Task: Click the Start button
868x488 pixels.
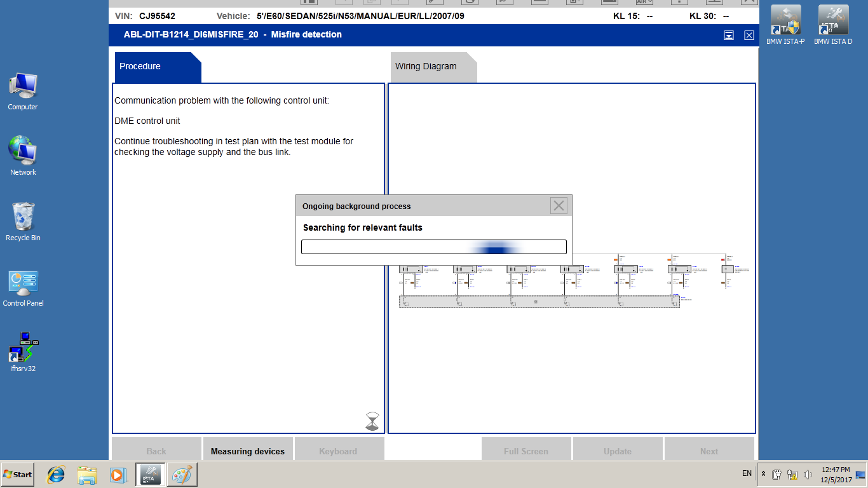Action: (18, 474)
